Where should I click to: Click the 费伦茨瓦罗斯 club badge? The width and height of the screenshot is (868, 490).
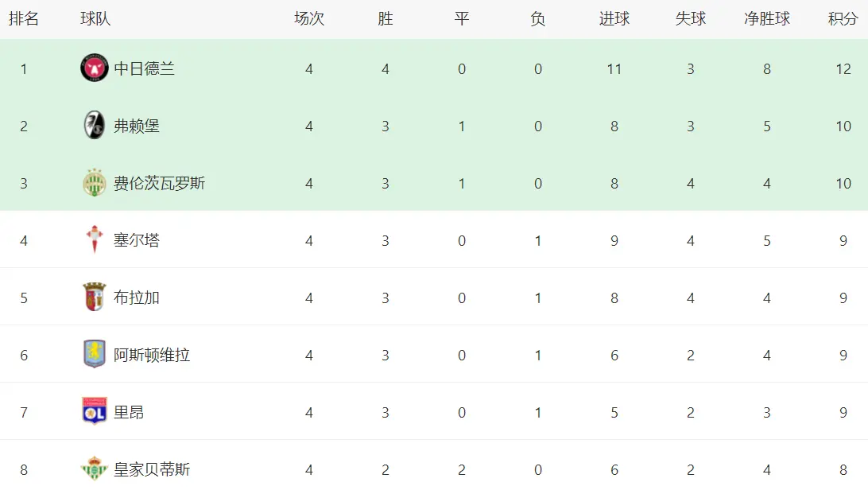(95, 183)
